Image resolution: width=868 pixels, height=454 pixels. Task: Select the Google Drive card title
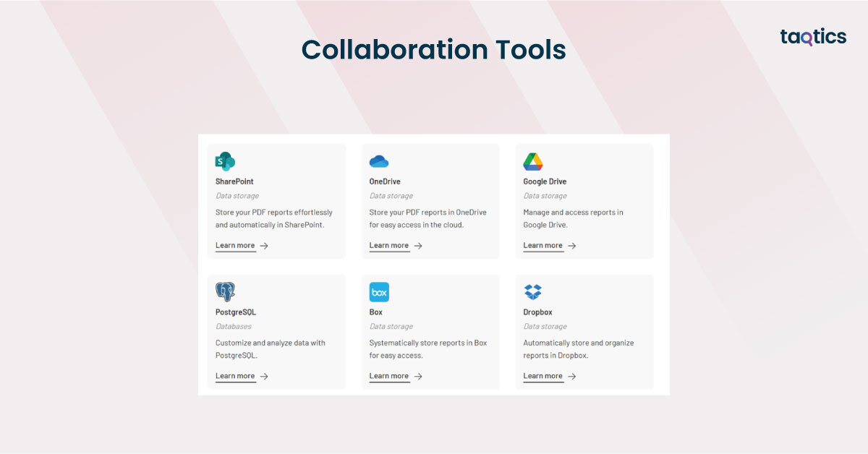(545, 181)
